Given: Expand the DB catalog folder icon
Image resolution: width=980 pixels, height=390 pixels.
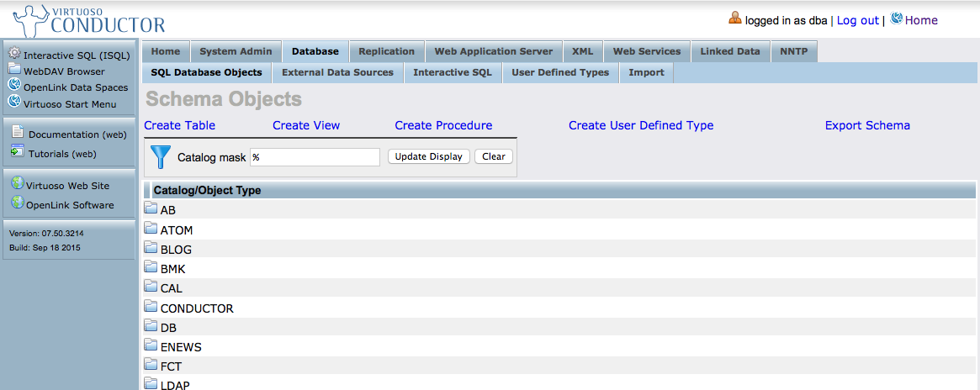Looking at the screenshot, I should pyautogui.click(x=151, y=326).
